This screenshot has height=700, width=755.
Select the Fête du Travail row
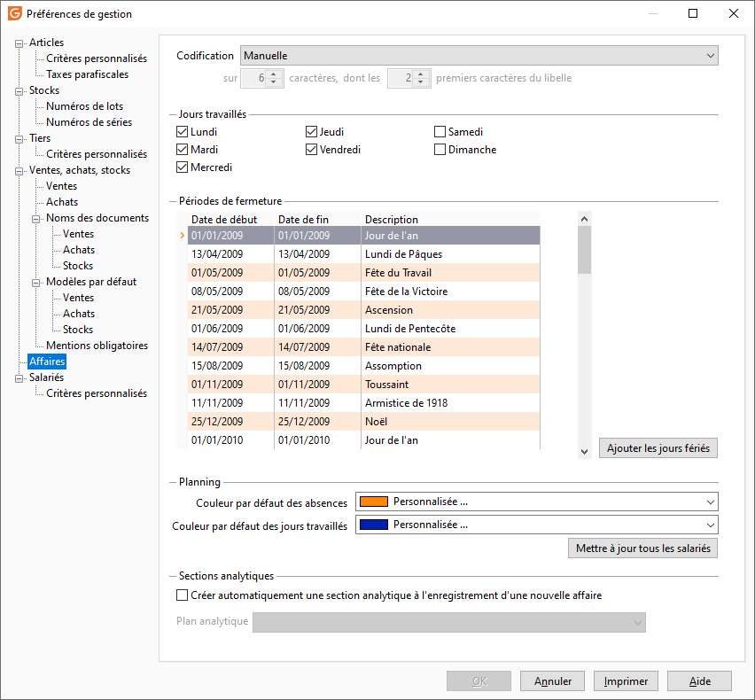coord(364,273)
